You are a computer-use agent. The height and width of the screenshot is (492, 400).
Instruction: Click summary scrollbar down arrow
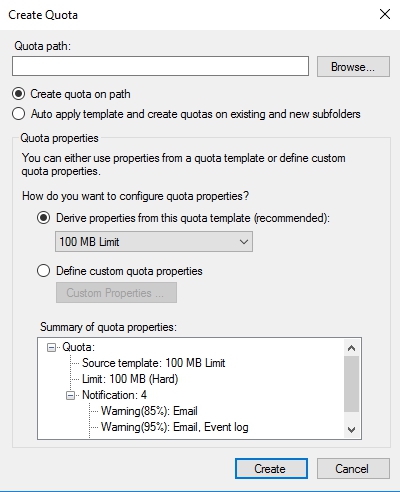351,430
